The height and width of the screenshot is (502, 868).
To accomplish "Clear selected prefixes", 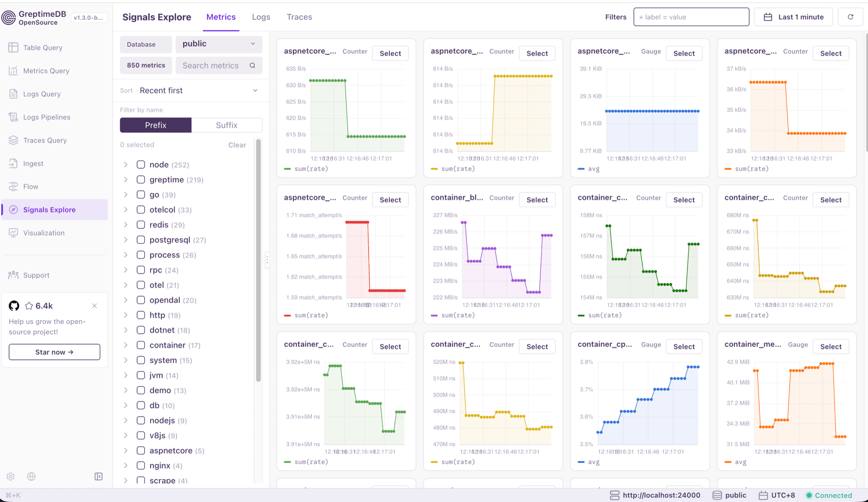I will (237, 145).
